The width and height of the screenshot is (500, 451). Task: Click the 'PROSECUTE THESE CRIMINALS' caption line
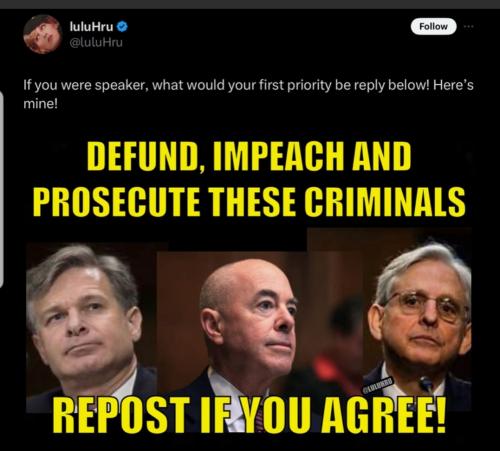[249, 202]
